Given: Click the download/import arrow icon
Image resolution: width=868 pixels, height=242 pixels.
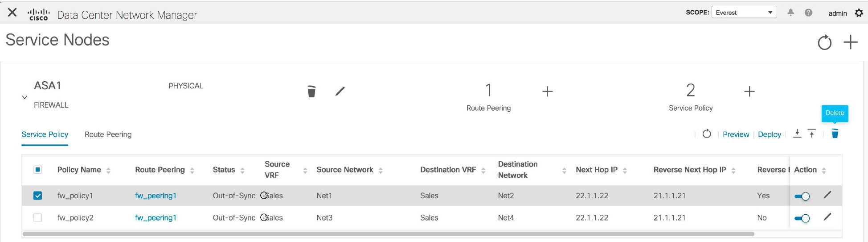Looking at the screenshot, I should click(x=797, y=134).
